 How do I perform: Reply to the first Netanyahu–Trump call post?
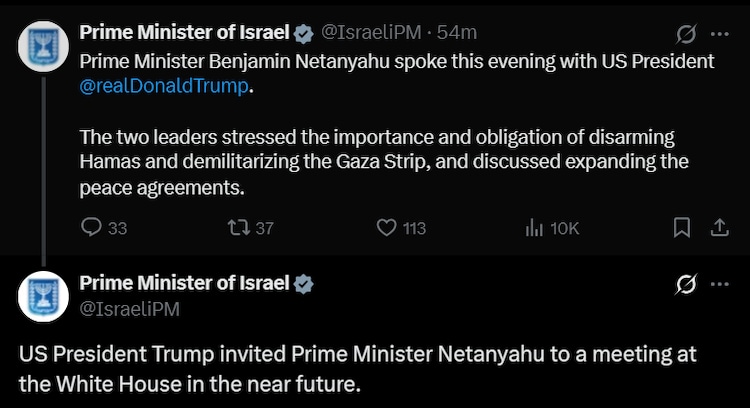(x=91, y=228)
